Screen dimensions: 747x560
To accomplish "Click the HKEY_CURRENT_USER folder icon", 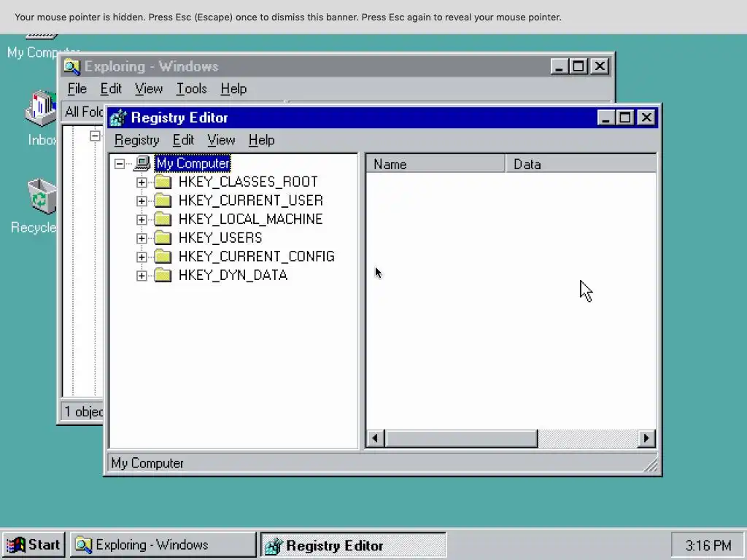I will tap(163, 201).
